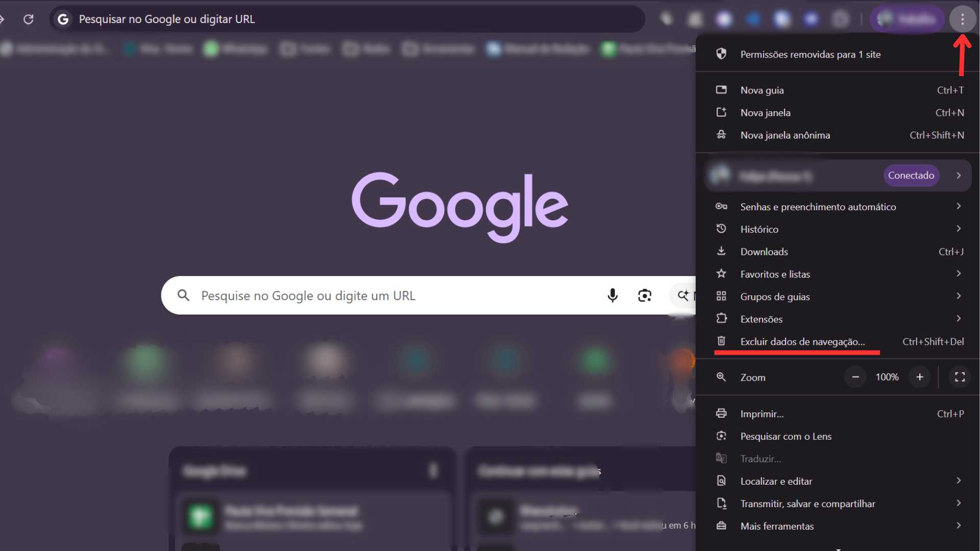Click the Grupos de guias grid icon
Viewport: 980px width, 551px height.
[721, 296]
